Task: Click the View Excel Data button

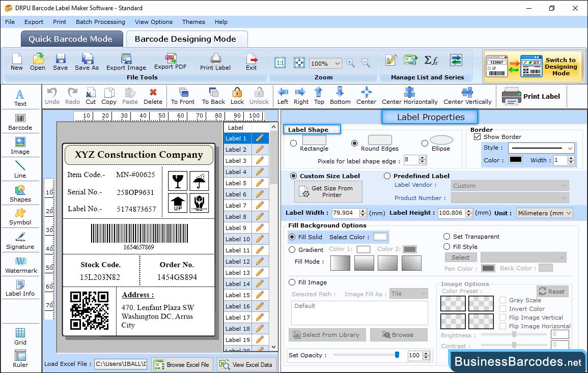Action: pos(246,364)
